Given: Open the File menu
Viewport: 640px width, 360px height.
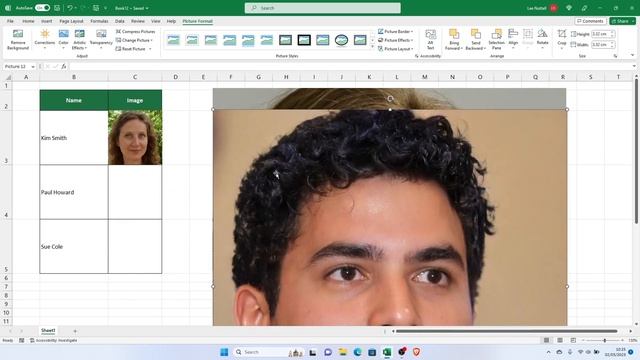Looking at the screenshot, I should coord(10,21).
